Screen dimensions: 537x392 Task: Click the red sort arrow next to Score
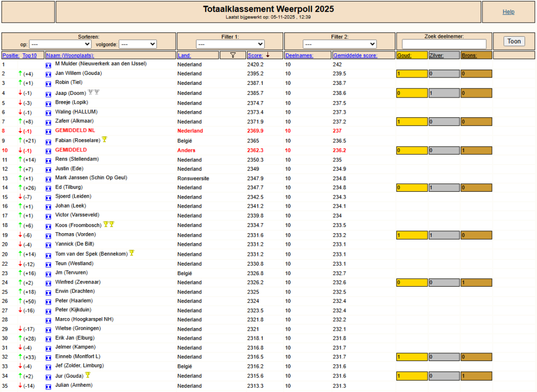[268, 55]
